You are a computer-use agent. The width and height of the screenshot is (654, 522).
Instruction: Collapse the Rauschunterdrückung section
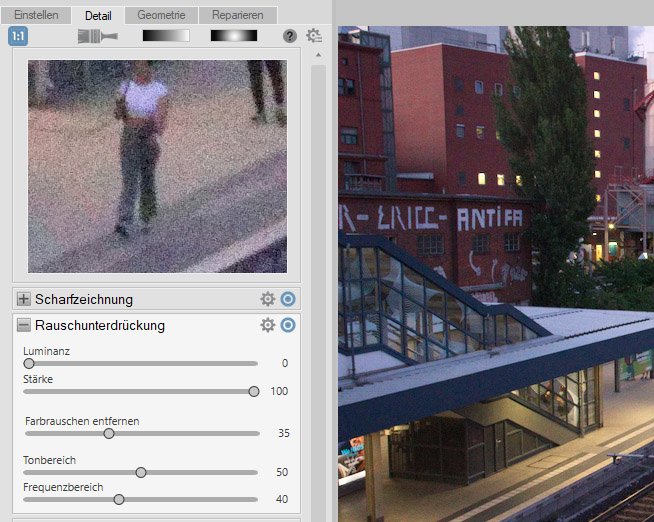pos(24,325)
